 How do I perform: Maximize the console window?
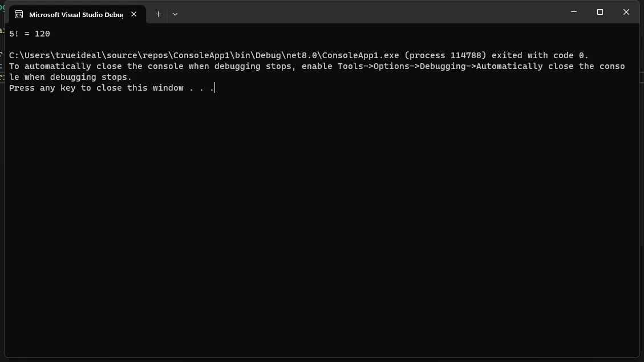pyautogui.click(x=600, y=12)
